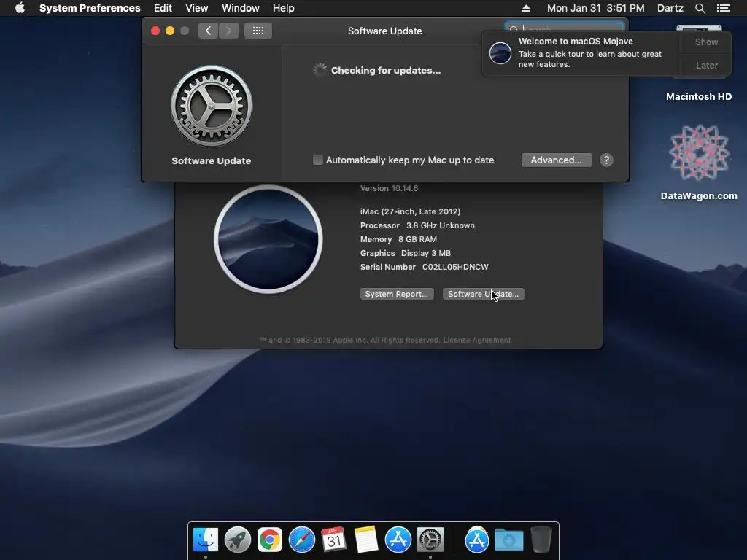Click the iMac (27-inch, Late 2012) text
Screen dimensions: 747x560
pyautogui.click(x=410, y=211)
